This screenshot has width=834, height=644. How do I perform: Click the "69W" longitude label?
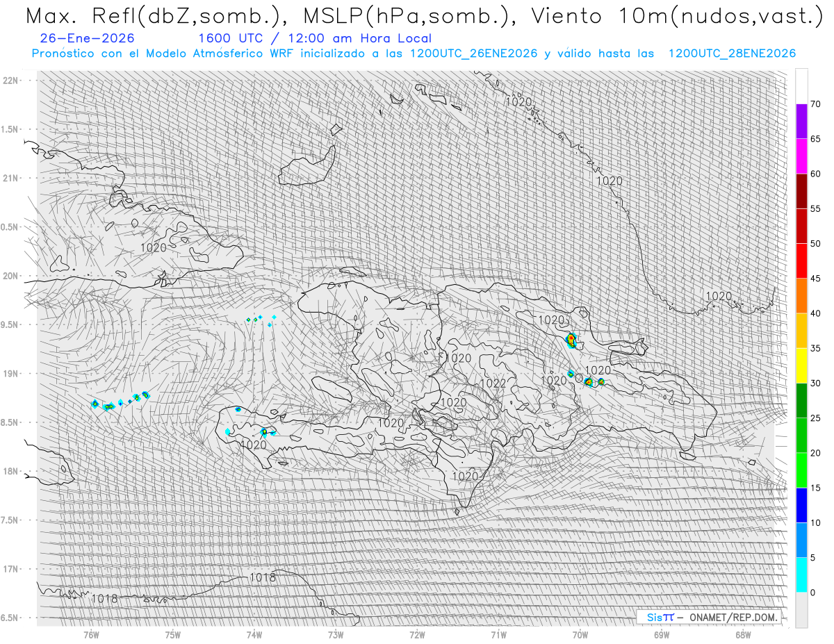pos(662,634)
